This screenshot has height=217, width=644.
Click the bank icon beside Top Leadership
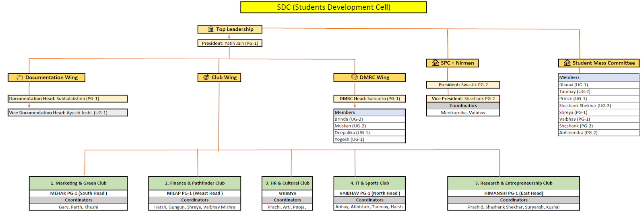211,29
